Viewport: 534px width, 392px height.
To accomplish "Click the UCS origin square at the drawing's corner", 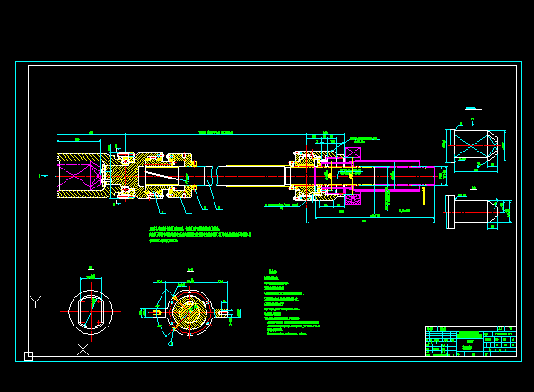I will pyautogui.click(x=29, y=356).
